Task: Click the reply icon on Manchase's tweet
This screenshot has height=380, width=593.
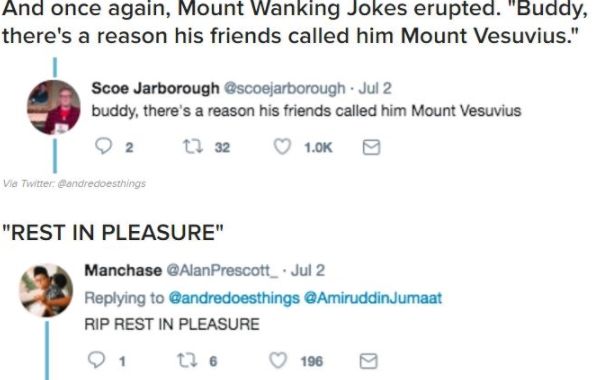Action: click(x=96, y=360)
